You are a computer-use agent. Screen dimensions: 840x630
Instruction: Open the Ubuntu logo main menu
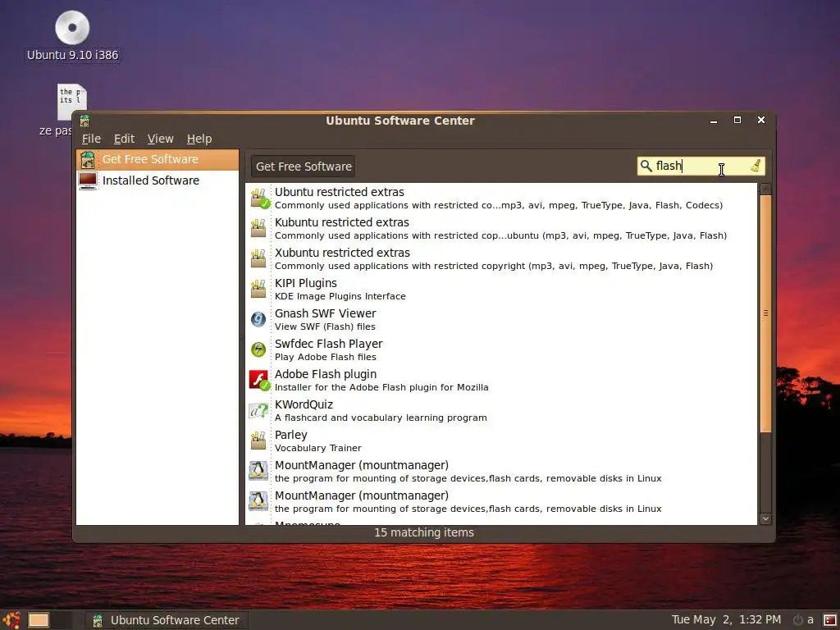[x=11, y=620]
